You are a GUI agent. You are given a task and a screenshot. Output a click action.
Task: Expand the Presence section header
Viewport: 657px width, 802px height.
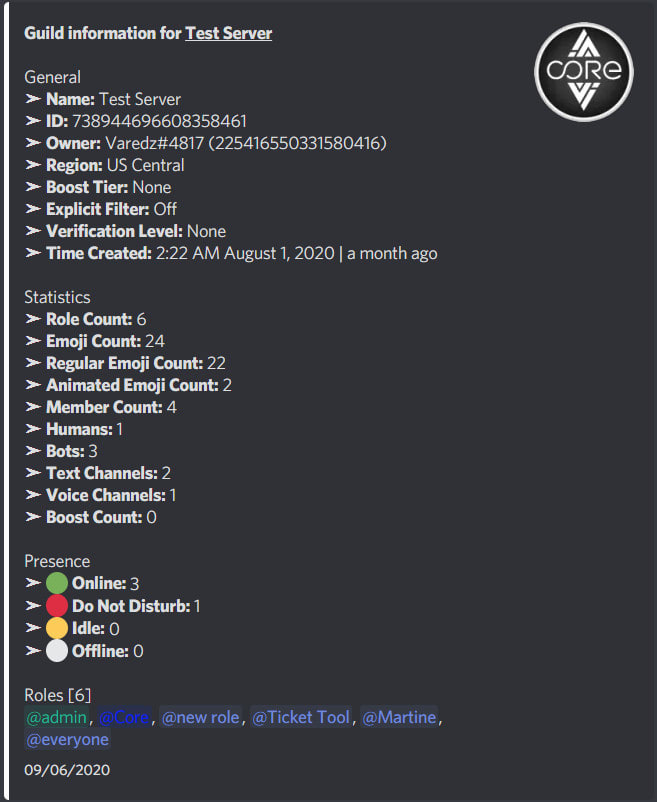tap(57, 561)
